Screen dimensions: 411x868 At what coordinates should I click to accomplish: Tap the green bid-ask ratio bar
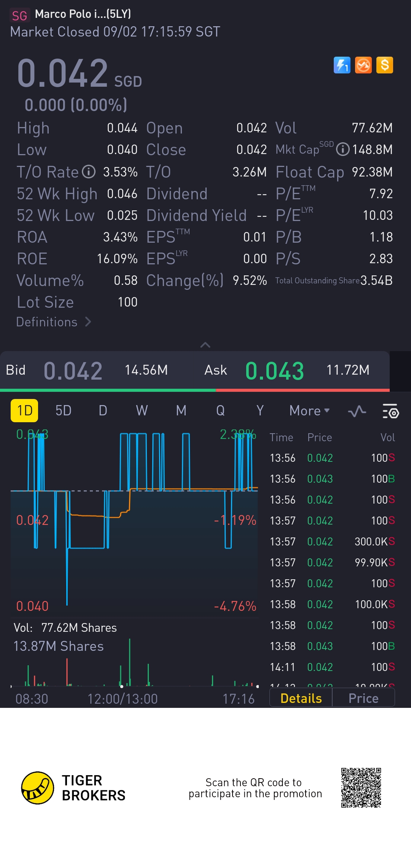point(108,390)
